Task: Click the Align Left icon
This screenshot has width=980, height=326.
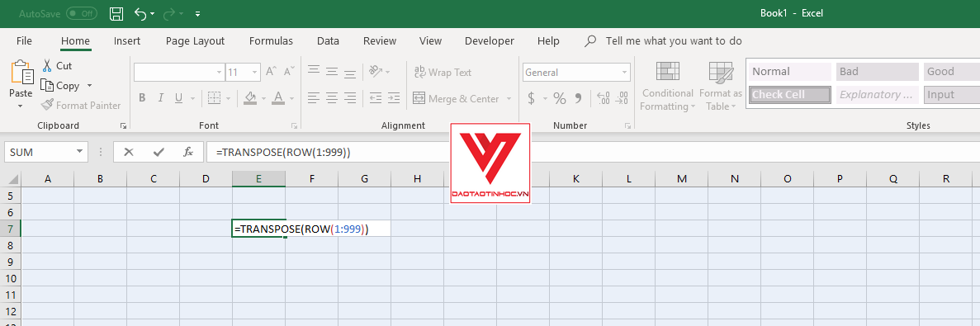Action: (x=314, y=98)
